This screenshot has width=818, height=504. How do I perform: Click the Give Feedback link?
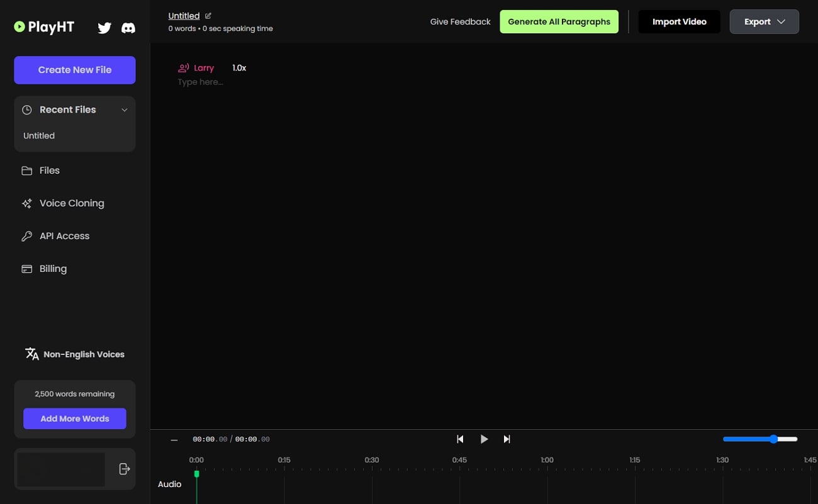(460, 21)
